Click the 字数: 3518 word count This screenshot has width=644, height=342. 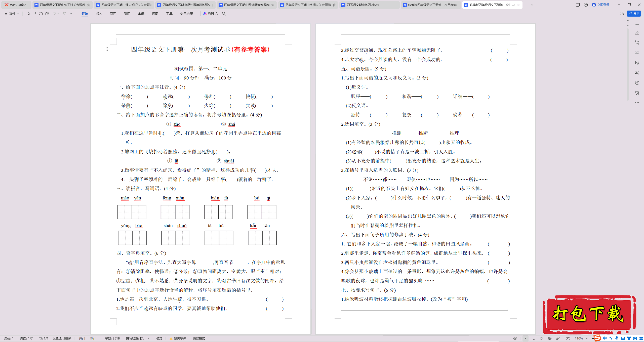[112, 338]
